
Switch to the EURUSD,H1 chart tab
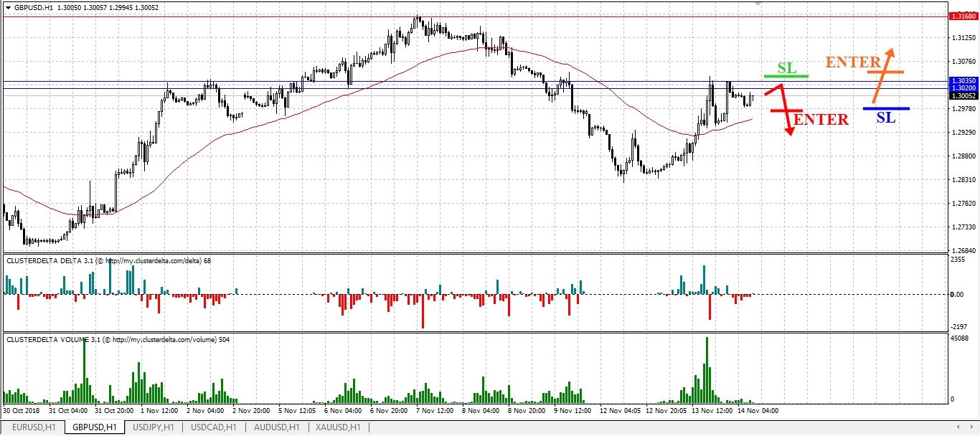(x=34, y=427)
